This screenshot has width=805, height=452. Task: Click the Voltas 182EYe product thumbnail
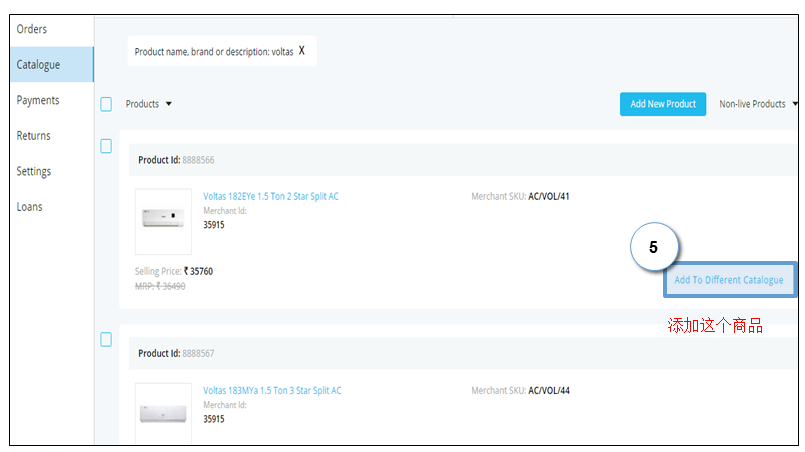(x=163, y=221)
